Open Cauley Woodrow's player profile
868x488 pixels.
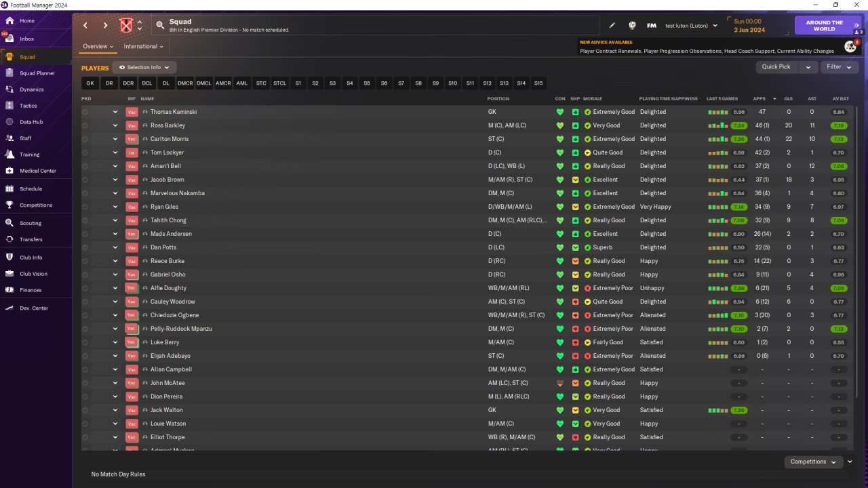pyautogui.click(x=172, y=302)
